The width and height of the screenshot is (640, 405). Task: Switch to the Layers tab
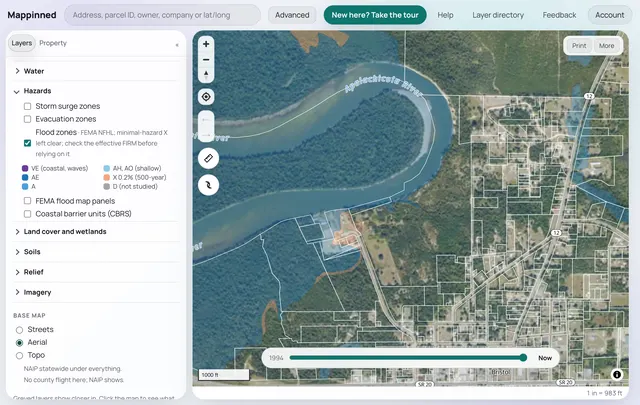point(22,43)
